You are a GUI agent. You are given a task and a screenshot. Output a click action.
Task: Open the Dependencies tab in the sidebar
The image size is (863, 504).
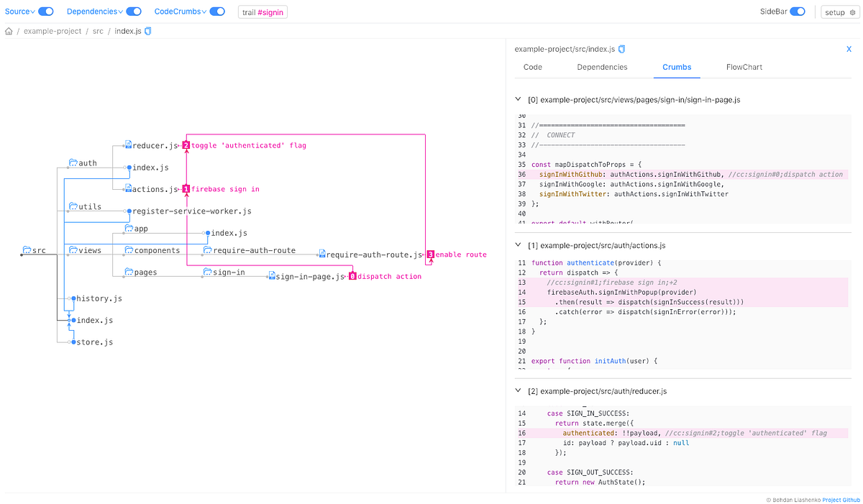(602, 67)
